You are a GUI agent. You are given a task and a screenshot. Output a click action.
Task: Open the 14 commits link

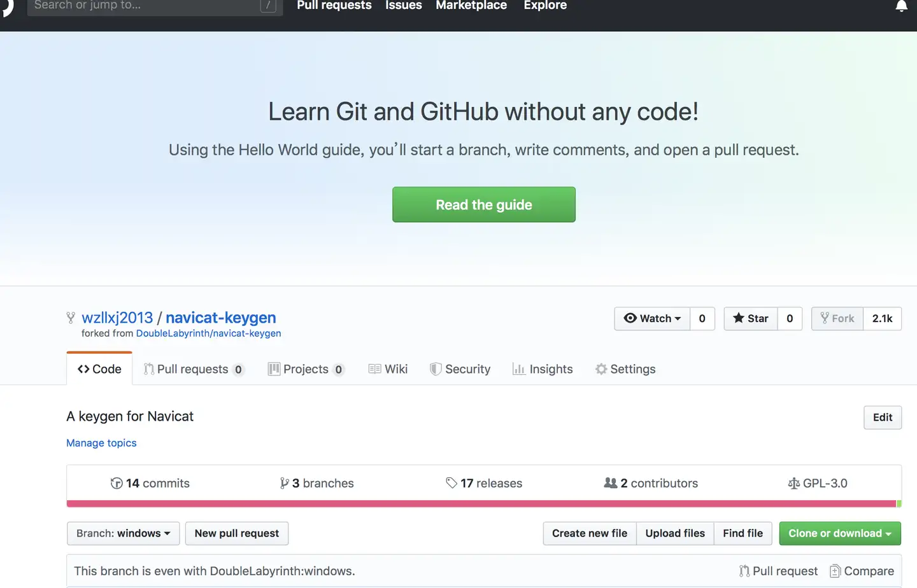tap(150, 483)
